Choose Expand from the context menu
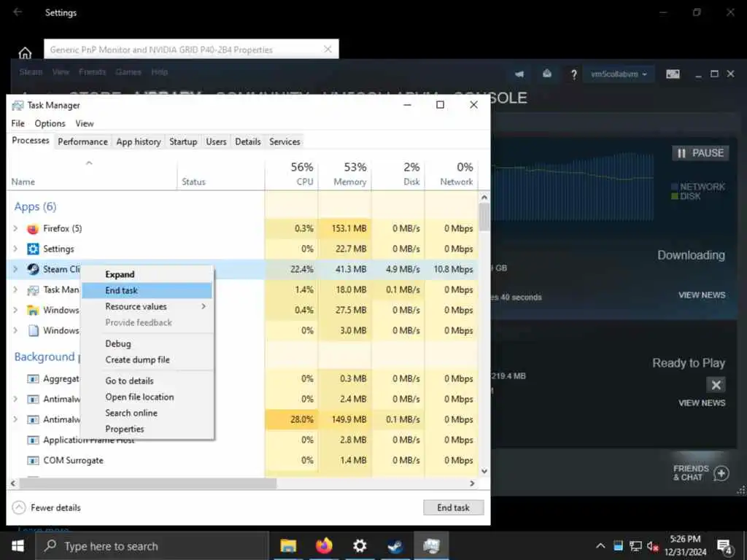The width and height of the screenshot is (747, 560). coord(147,274)
